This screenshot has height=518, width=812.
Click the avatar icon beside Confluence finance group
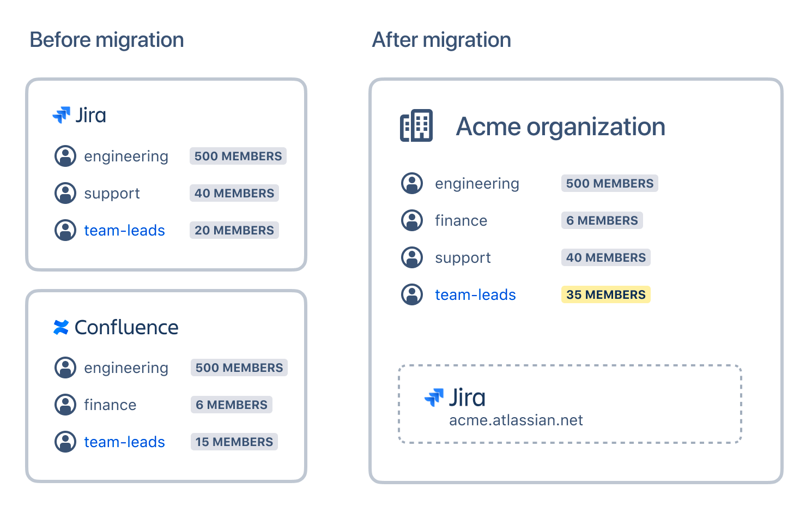click(x=65, y=405)
